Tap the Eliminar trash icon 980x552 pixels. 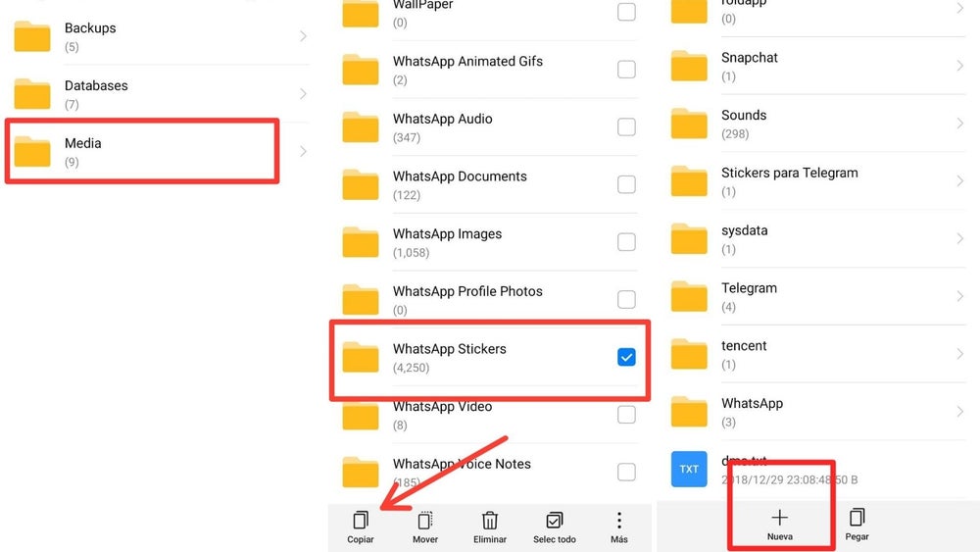click(x=490, y=521)
